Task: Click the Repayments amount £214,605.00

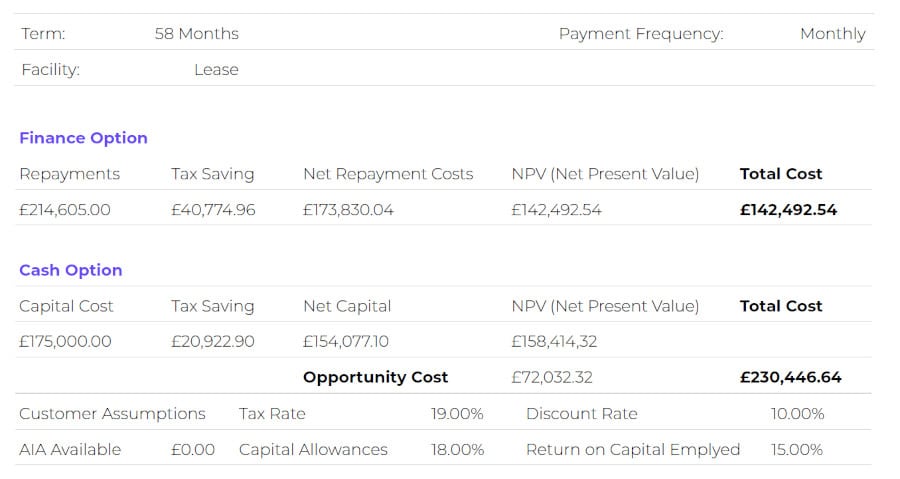Action: pos(65,210)
